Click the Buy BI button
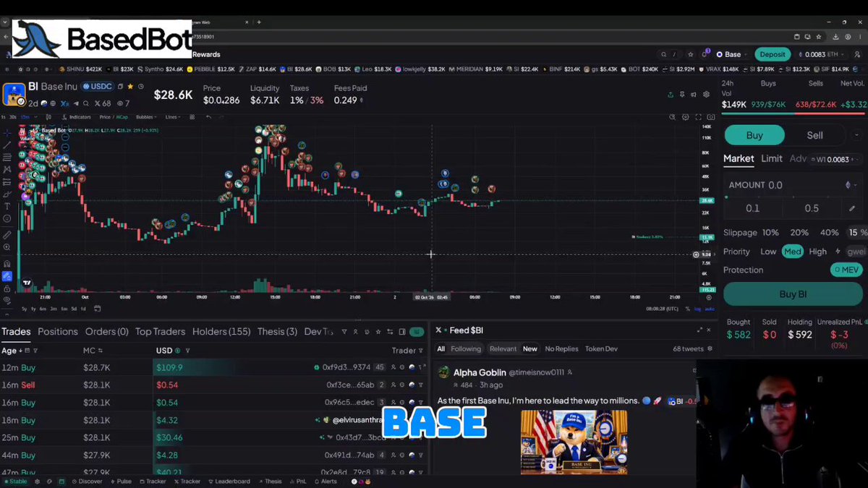Screen dimensions: 868x488 click(x=793, y=294)
